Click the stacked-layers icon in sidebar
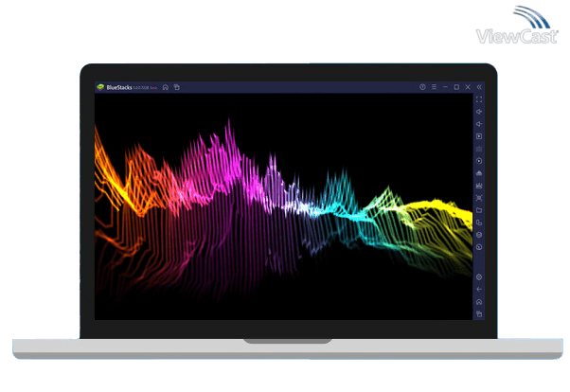 (479, 235)
